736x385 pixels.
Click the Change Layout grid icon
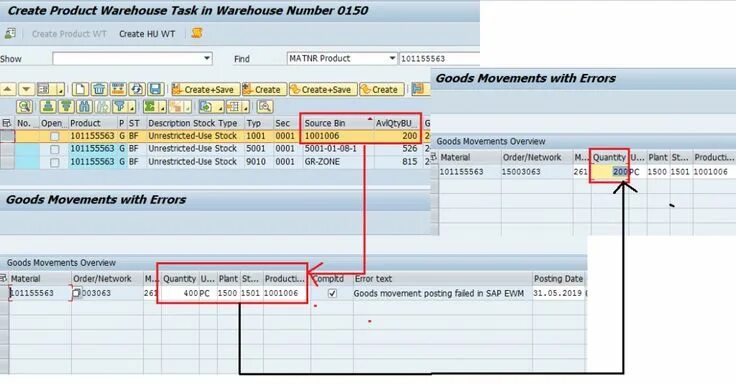[233, 107]
